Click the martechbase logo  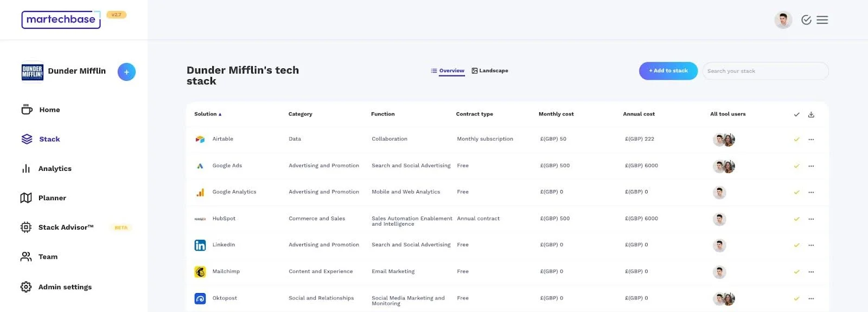(61, 20)
